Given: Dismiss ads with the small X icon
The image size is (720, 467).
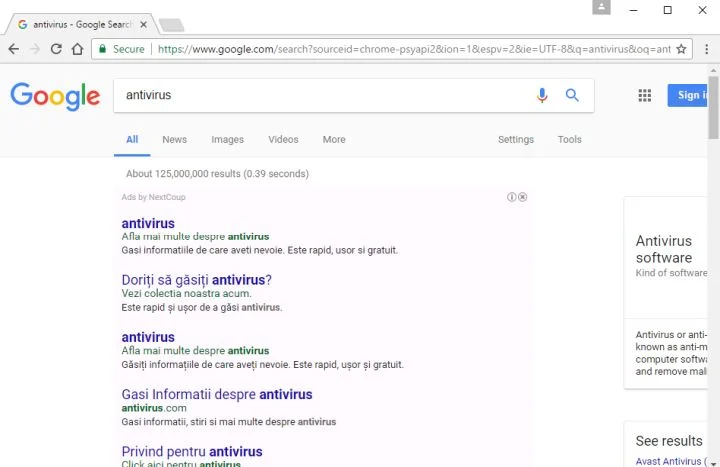Looking at the screenshot, I should (523, 197).
